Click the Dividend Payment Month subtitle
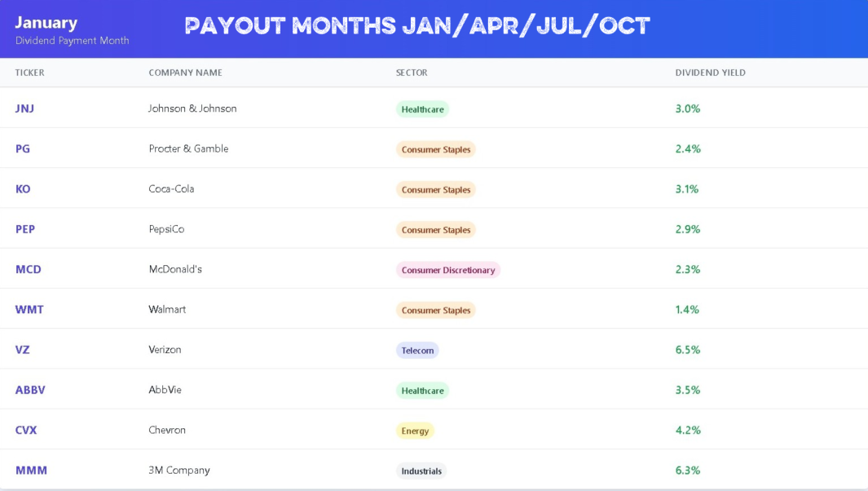 (72, 41)
